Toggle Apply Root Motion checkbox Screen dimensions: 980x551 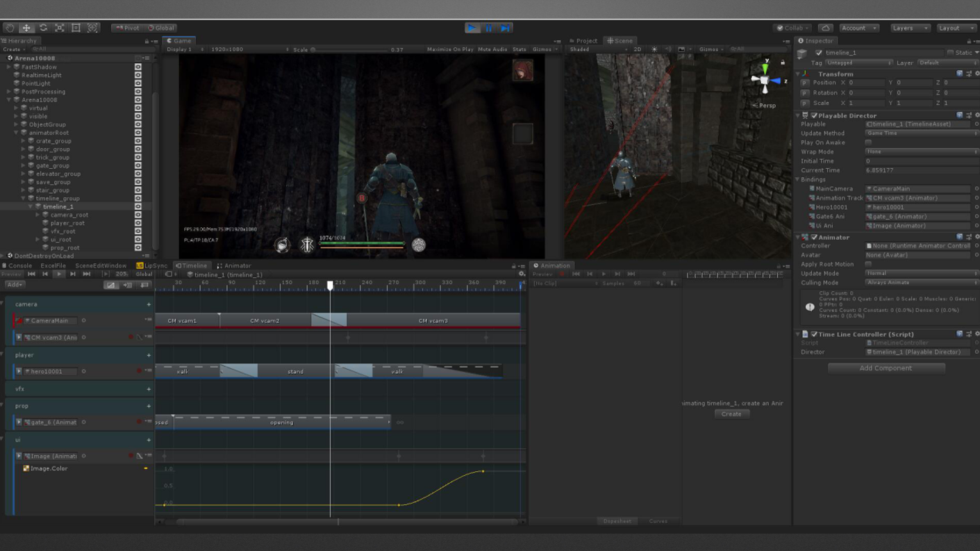pos(868,264)
